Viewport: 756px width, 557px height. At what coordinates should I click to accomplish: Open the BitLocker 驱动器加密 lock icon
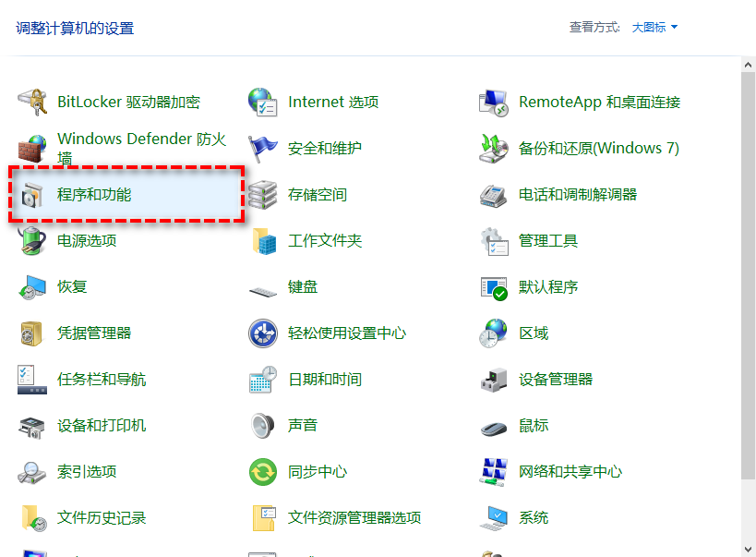click(32, 102)
